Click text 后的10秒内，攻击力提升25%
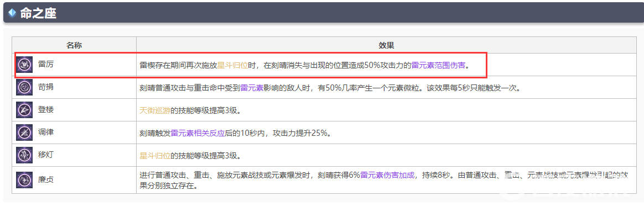Screen dimensions: 644x212 (x=278, y=133)
